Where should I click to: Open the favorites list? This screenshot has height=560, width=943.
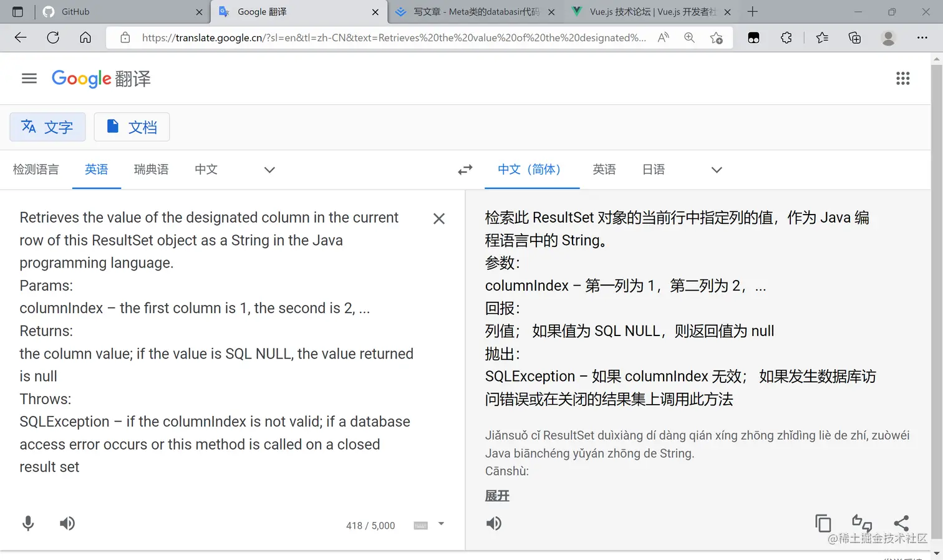[x=822, y=37]
